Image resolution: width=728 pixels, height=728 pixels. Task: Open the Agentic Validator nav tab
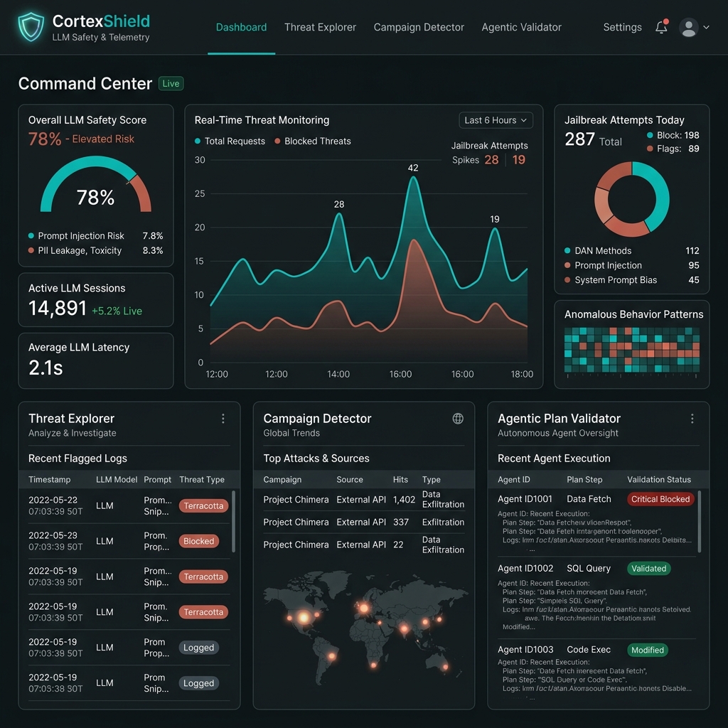tap(521, 28)
